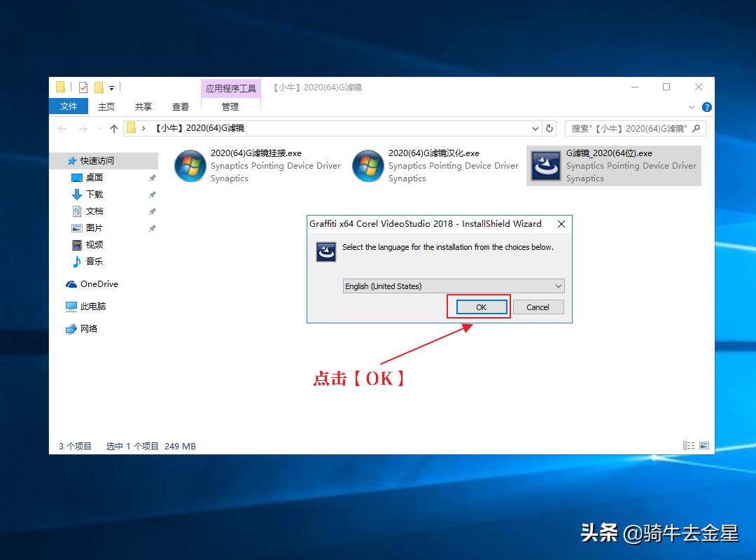This screenshot has width=756, height=560.
Task: Click the refresh icon beside the address bar
Action: [x=548, y=128]
